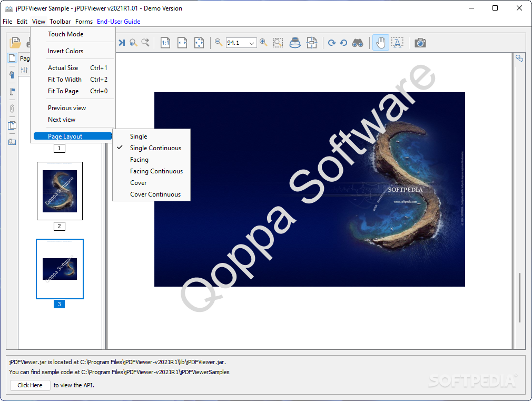This screenshot has height=401, width=532.
Task: Click the Actual Size 1:1 toolbar icon
Action: click(x=165, y=43)
